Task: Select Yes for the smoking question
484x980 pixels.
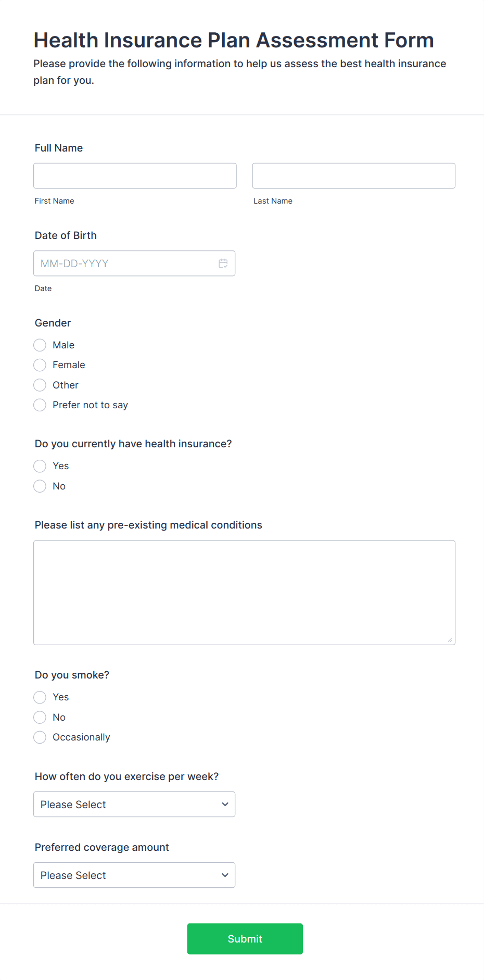Action: [40, 697]
